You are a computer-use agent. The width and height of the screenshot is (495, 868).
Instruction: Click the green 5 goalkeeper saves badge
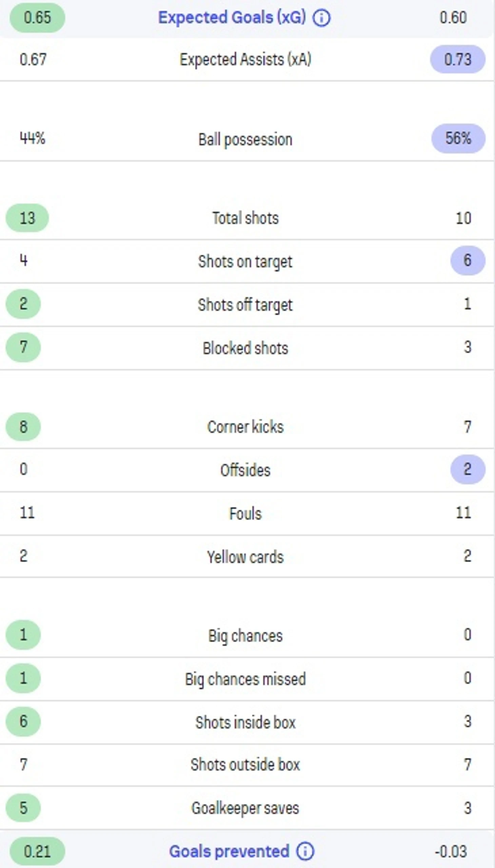click(x=23, y=808)
